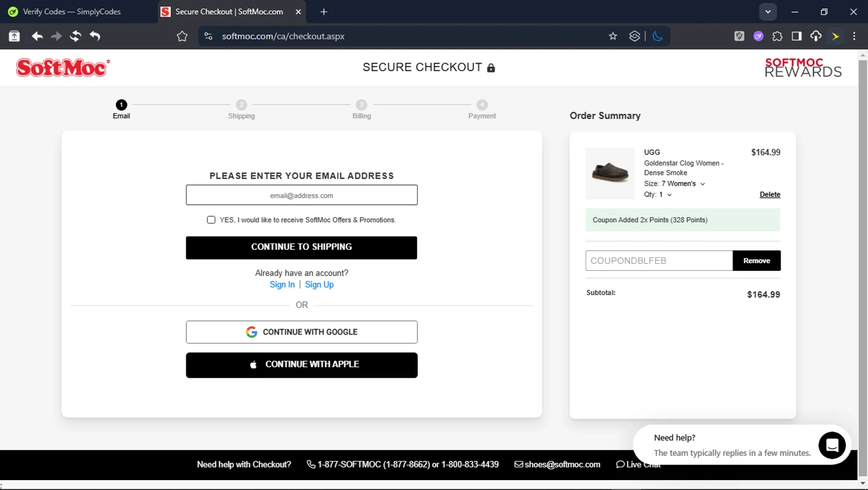Click the layers extension icon in address bar
This screenshot has width=868, height=490.
pos(634,36)
